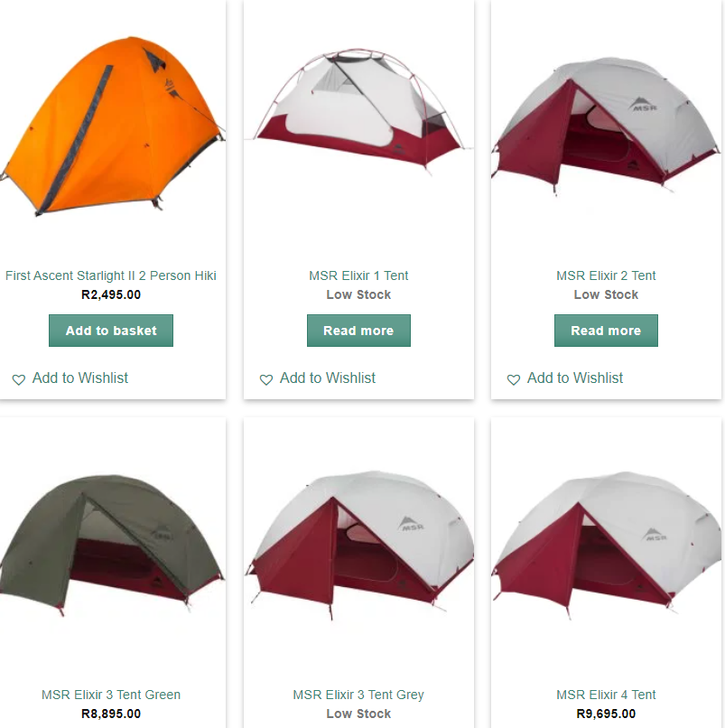Image resolution: width=725 pixels, height=728 pixels.
Task: Add First Ascent Starlight II tent to basket
Action: click(x=111, y=331)
